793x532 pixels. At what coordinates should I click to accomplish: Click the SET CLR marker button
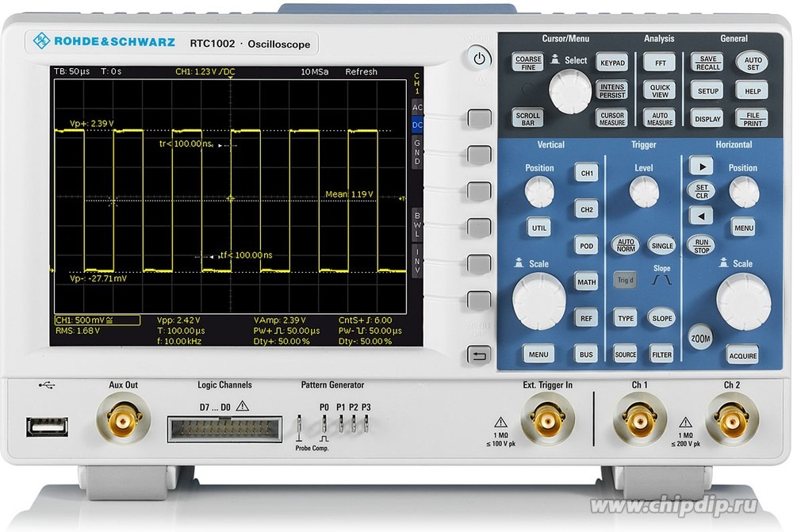[701, 190]
